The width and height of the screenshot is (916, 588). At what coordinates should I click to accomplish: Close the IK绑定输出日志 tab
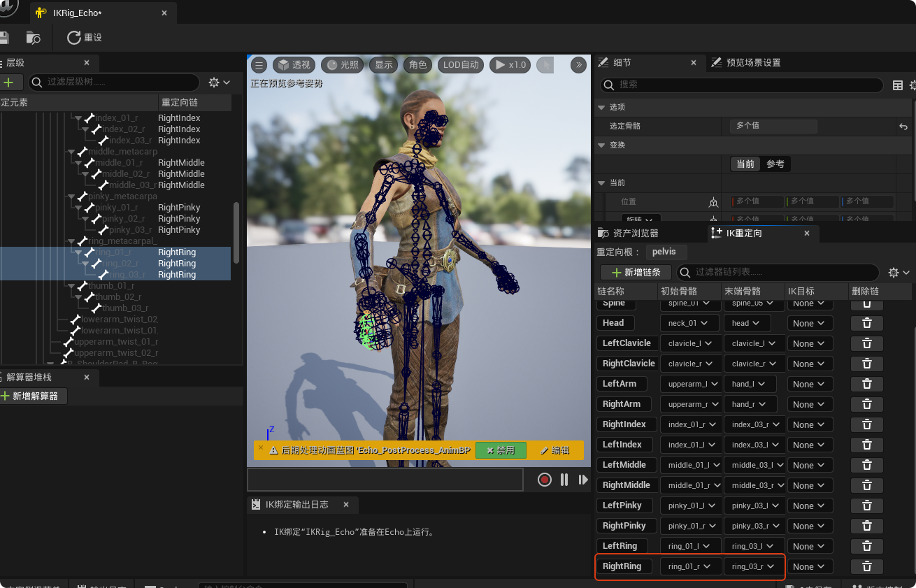click(x=345, y=505)
